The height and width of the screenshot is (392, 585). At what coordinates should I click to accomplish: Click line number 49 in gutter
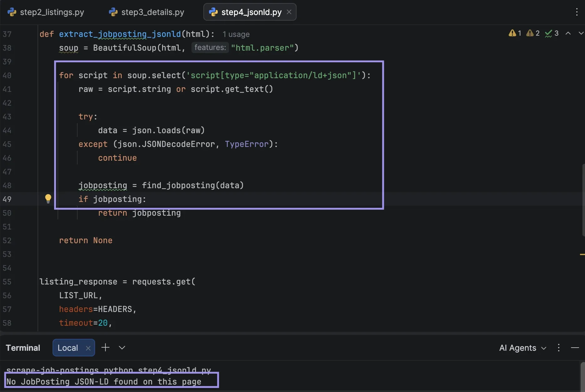(7, 199)
